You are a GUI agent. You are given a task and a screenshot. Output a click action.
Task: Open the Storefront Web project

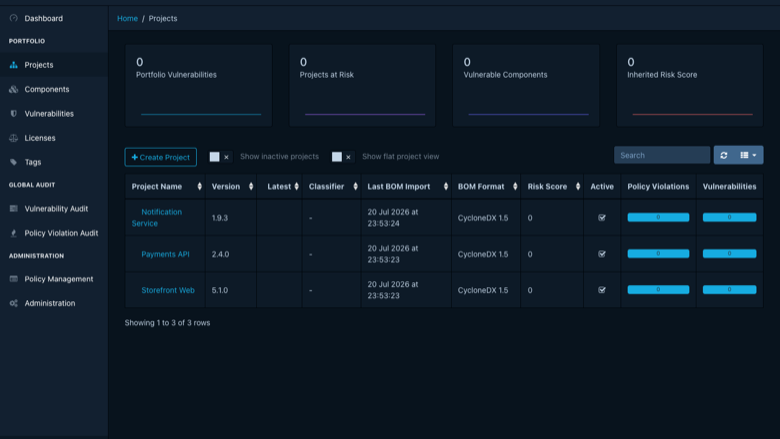point(168,290)
